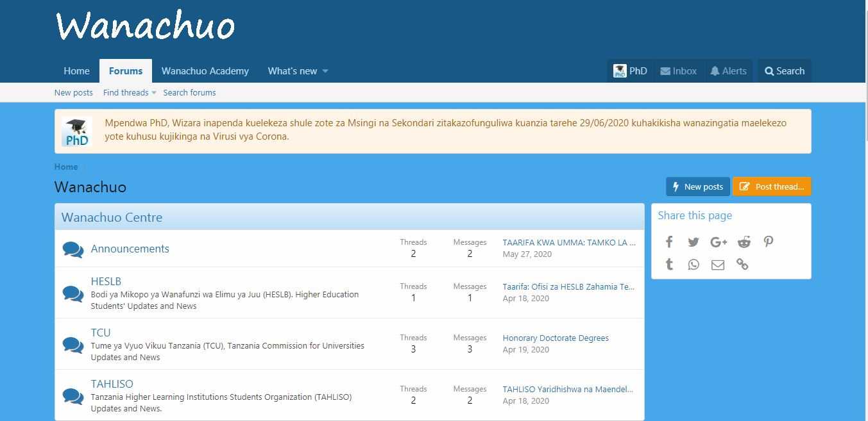The width and height of the screenshot is (868, 421).
Task: Share page via Google Plus icon
Action: (x=719, y=242)
